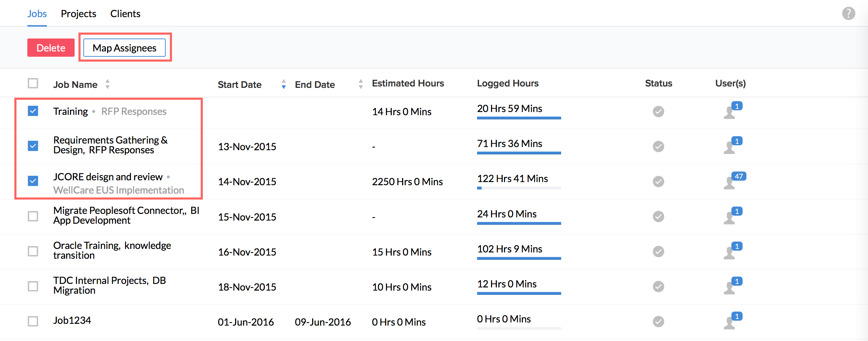Switch to the Clients tab

125,14
